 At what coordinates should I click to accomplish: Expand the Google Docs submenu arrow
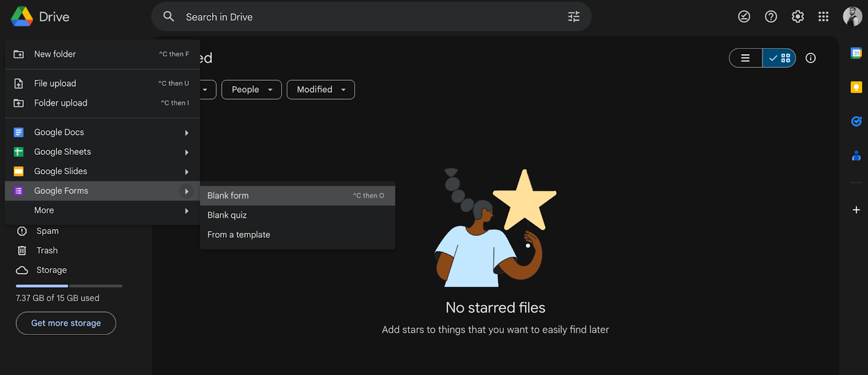coord(187,133)
